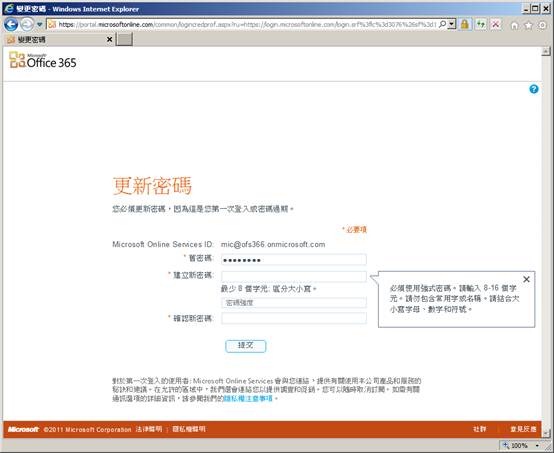Image resolution: width=554 pixels, height=453 pixels.
Task: Click the Microsoft logo in footer
Action: (x=23, y=429)
